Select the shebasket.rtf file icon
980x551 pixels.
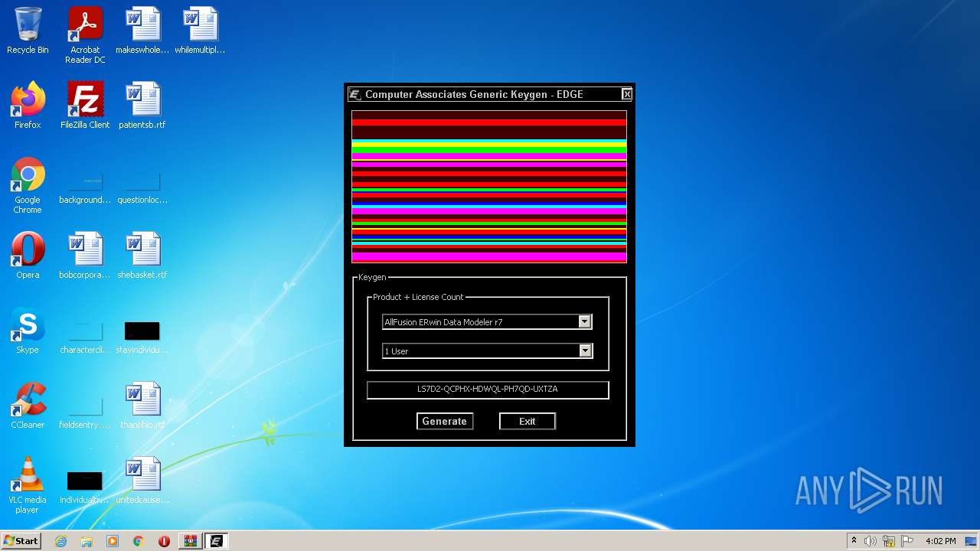point(142,256)
